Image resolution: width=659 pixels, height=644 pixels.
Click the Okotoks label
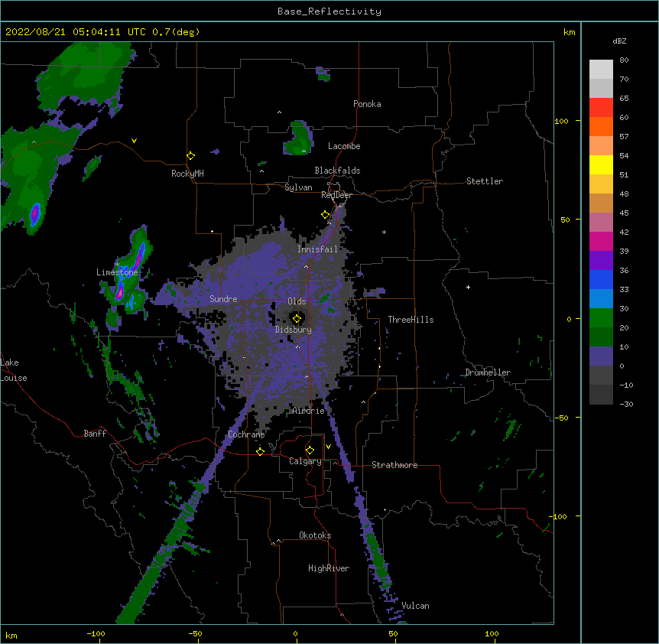[315, 535]
